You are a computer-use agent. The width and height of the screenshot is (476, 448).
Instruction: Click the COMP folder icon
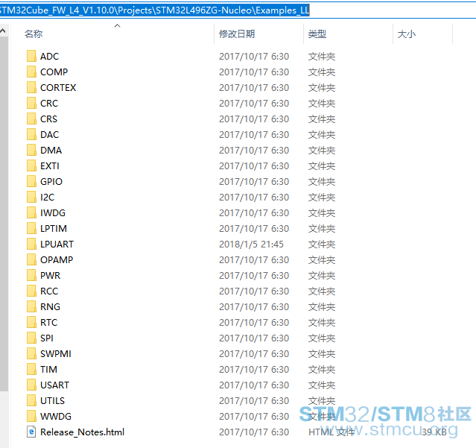31,72
